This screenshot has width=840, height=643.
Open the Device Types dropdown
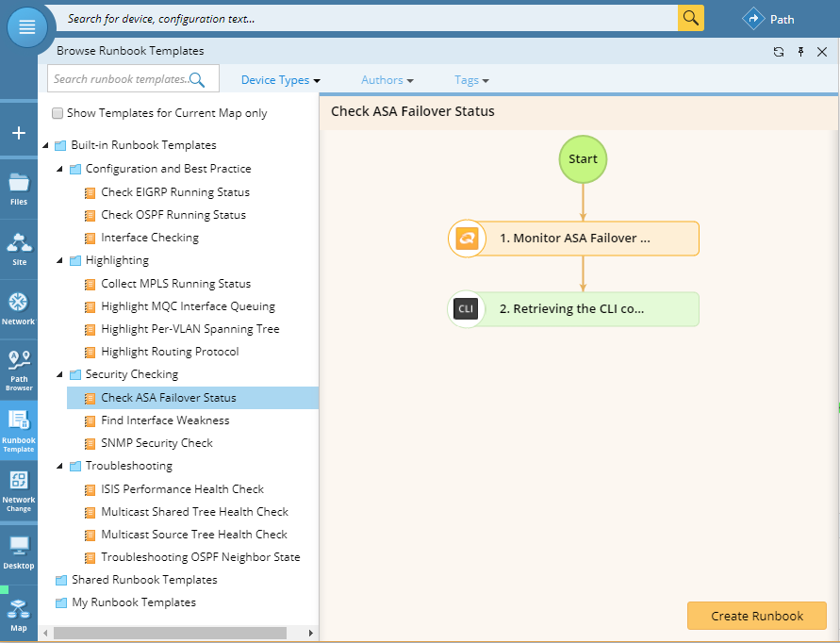click(x=280, y=80)
